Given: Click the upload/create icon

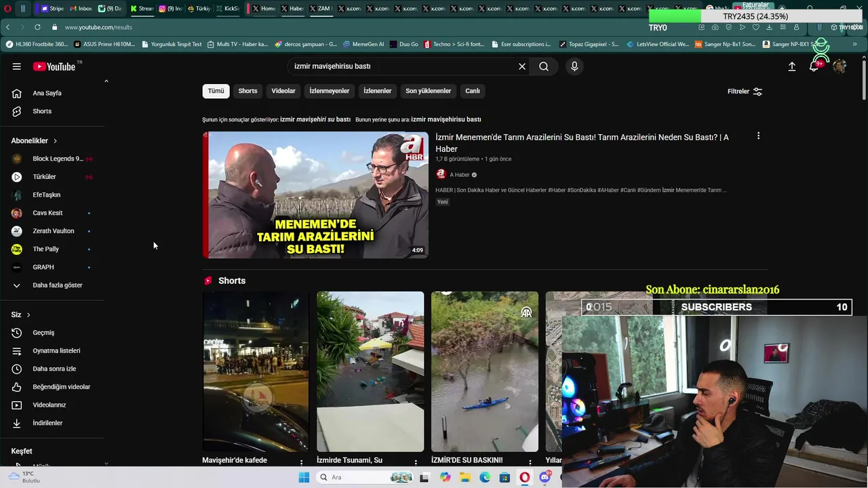Looking at the screenshot, I should tap(791, 66).
